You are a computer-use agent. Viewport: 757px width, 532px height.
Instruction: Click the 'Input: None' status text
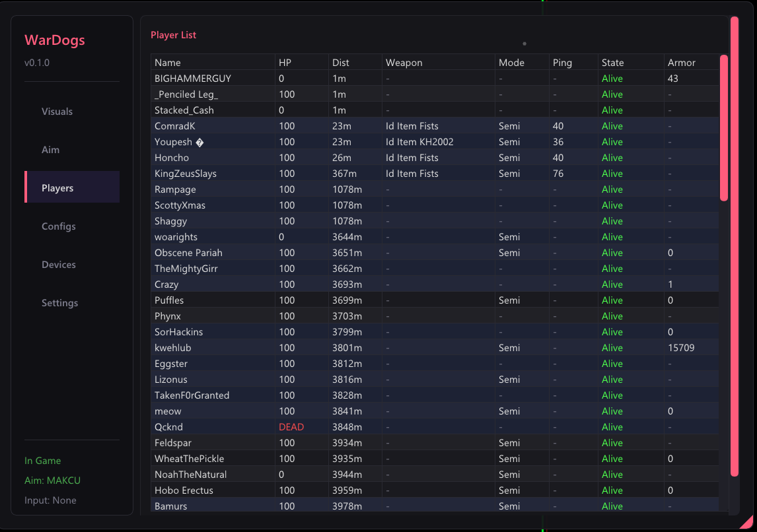click(x=50, y=500)
